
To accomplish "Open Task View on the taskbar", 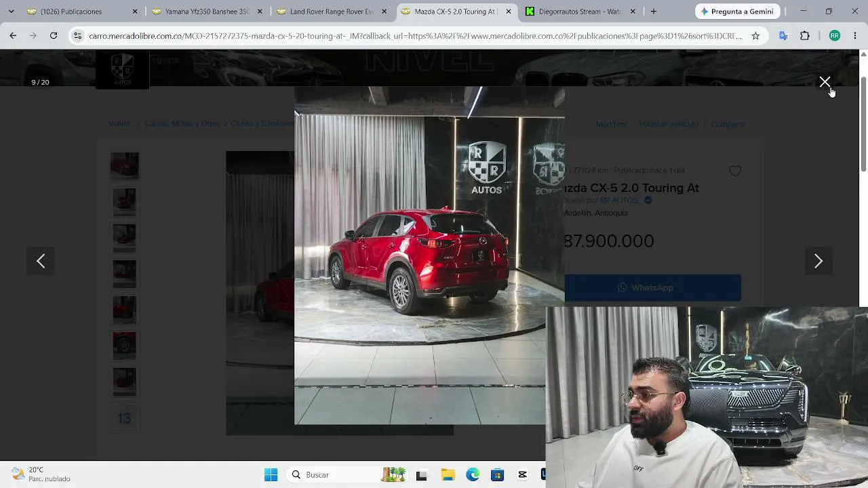I will 421,475.
